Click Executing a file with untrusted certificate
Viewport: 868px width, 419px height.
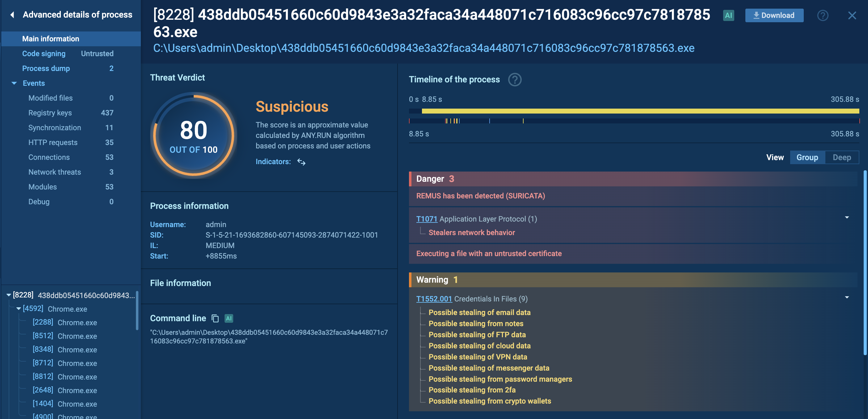pos(489,254)
